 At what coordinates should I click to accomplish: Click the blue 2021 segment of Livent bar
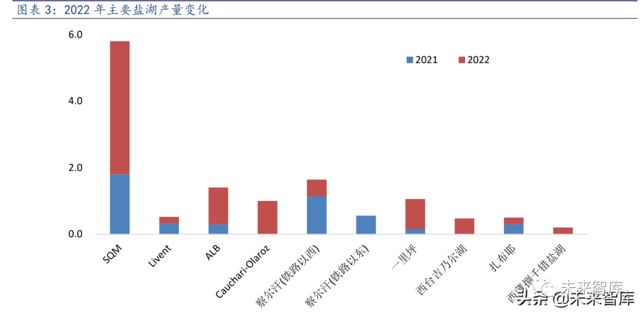pos(169,229)
